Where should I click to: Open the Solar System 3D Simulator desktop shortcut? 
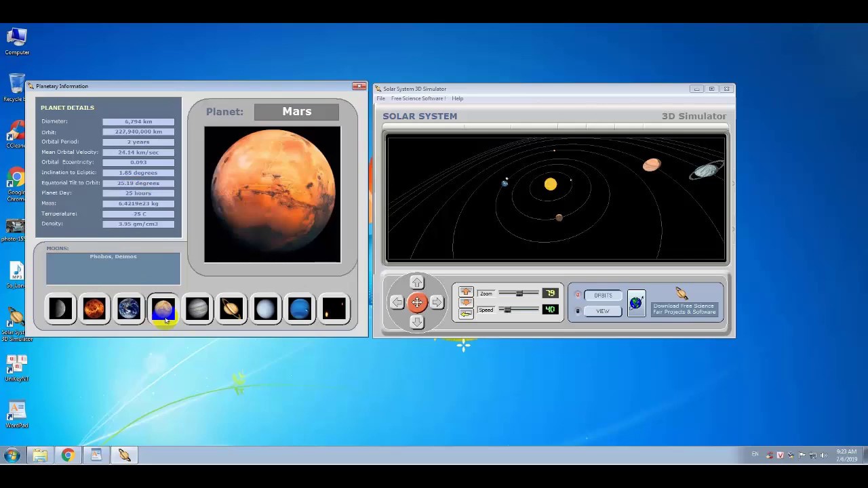click(x=16, y=324)
